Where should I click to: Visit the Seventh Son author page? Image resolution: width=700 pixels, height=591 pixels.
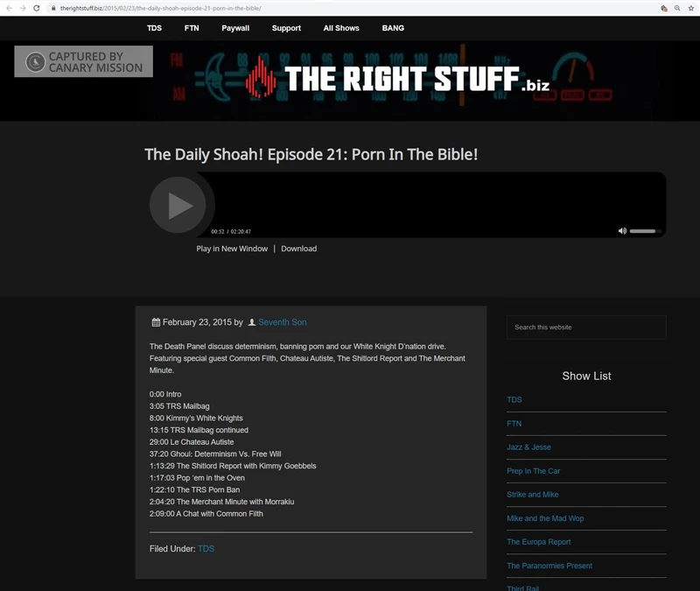(x=282, y=322)
